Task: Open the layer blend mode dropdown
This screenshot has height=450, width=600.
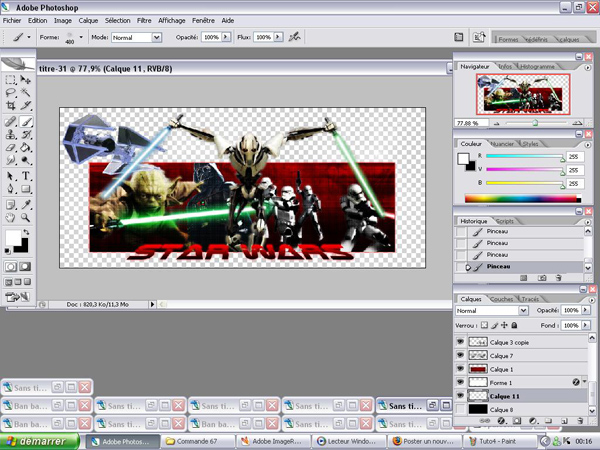Action: tap(523, 310)
